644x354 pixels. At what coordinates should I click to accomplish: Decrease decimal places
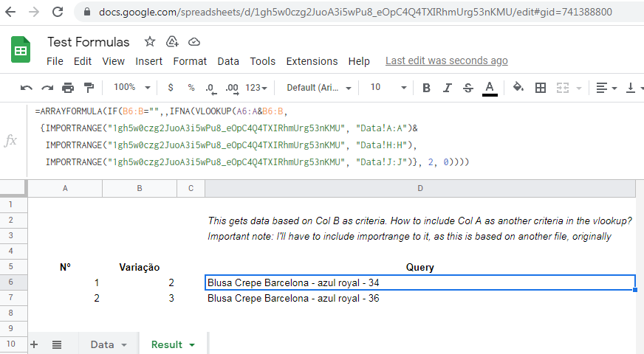coord(211,88)
